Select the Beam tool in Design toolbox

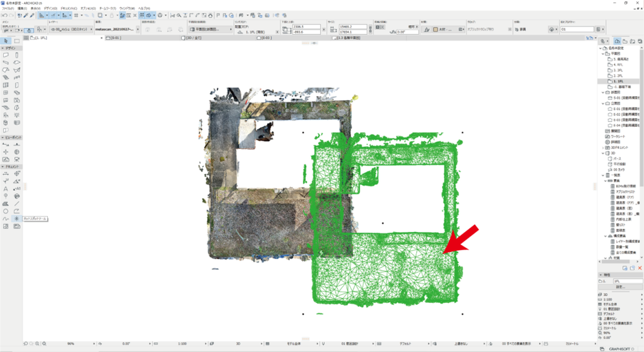[x=6, y=63]
